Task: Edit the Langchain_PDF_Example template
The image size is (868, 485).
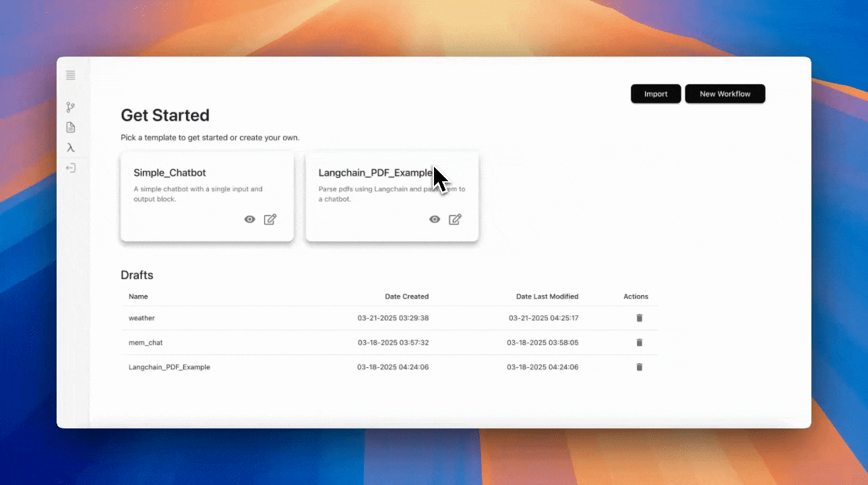Action: [456, 219]
